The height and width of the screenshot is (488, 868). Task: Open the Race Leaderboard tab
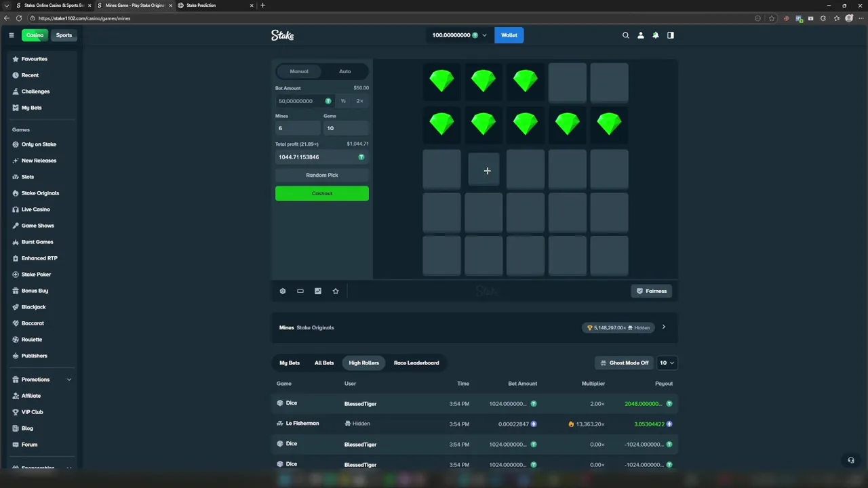tap(416, 363)
